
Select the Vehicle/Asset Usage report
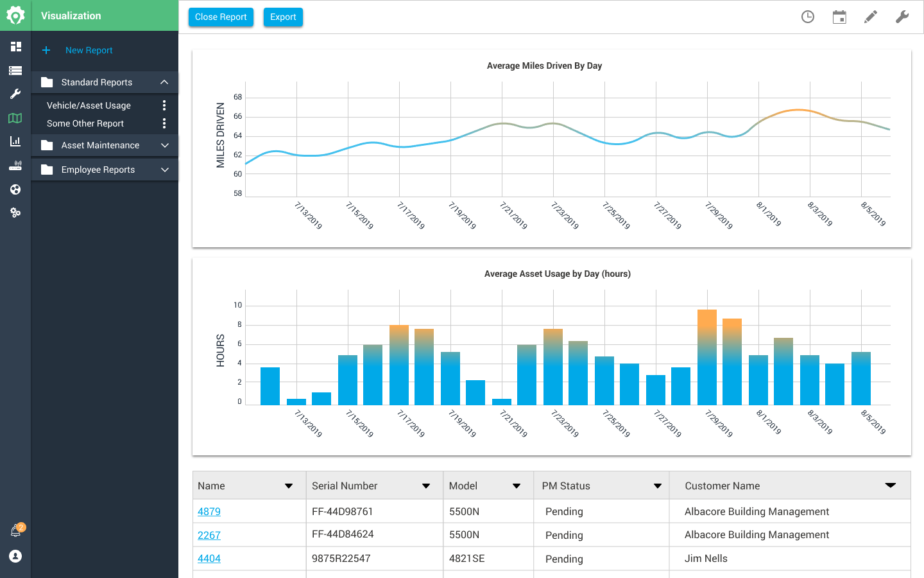[89, 105]
